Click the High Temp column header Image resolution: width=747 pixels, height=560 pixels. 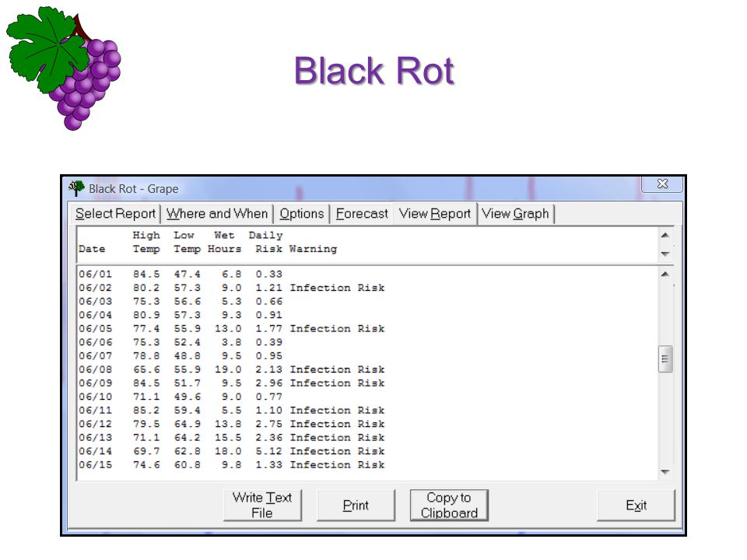coord(146,242)
